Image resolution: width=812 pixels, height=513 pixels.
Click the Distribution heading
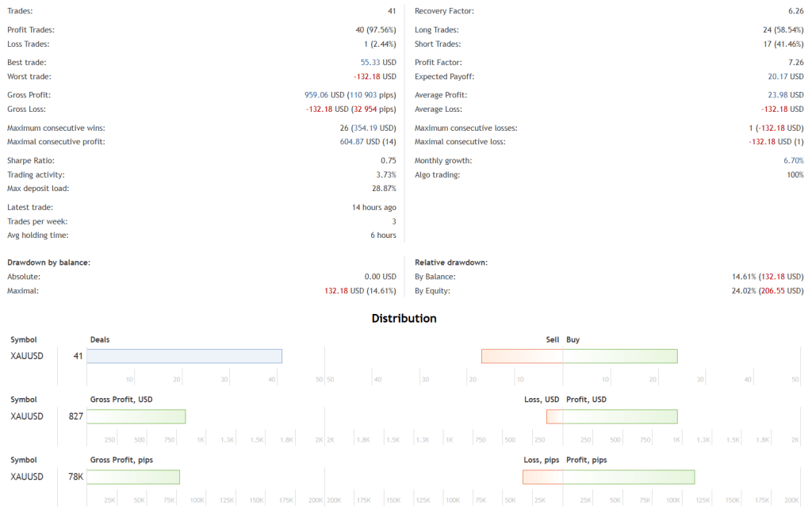point(404,318)
